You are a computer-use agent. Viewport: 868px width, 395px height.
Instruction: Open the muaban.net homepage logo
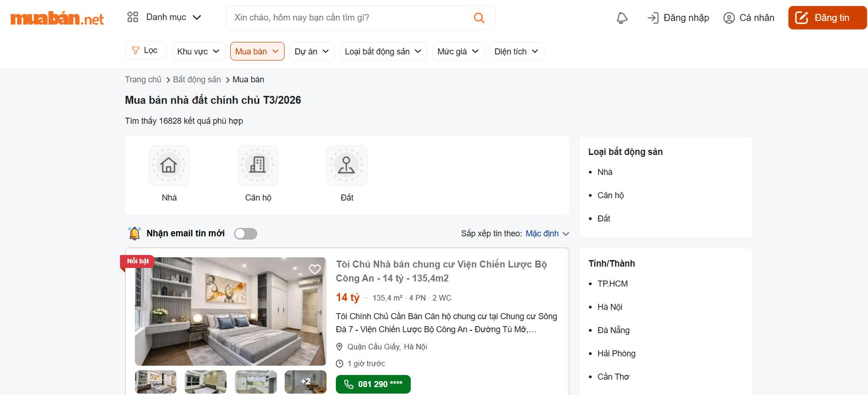[x=57, y=18]
